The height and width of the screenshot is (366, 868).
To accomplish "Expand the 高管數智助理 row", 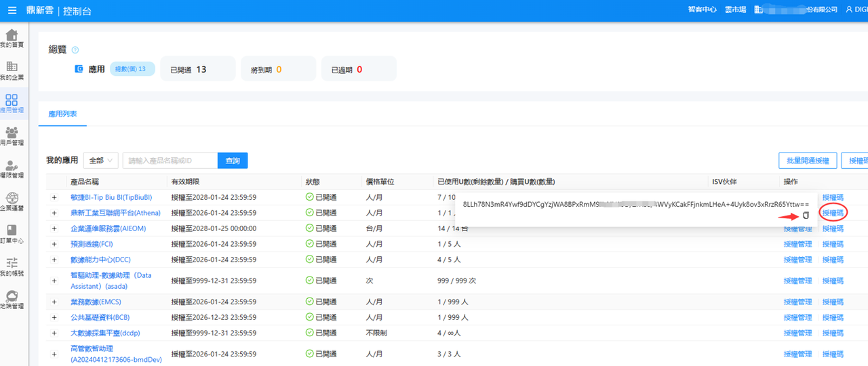I will pos(54,354).
